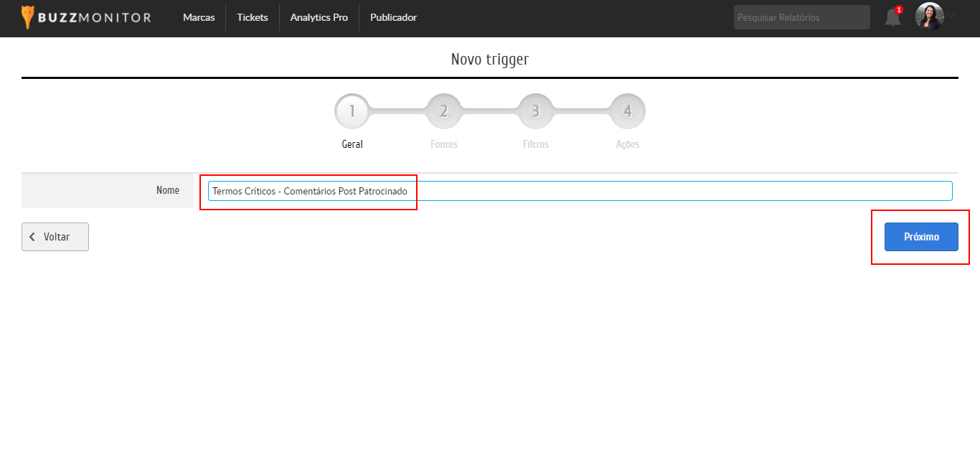
Task: Open the Filtros step label
Action: (536, 144)
